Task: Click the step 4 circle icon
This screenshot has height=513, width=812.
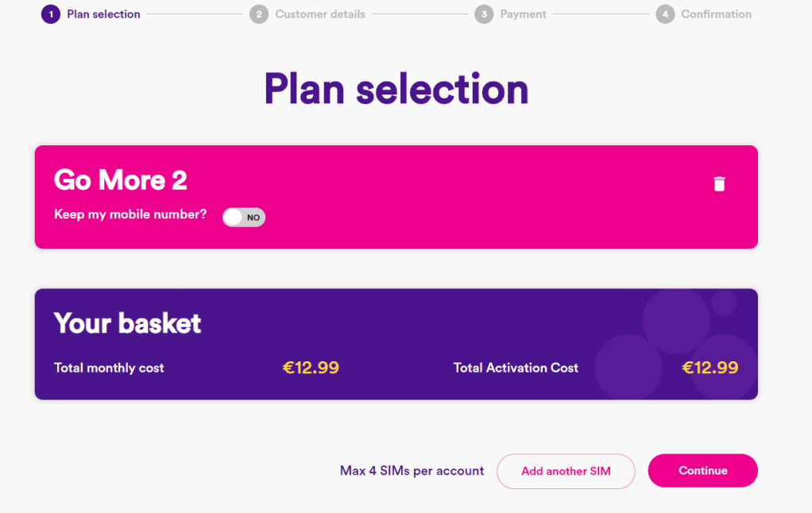Action: (x=665, y=14)
